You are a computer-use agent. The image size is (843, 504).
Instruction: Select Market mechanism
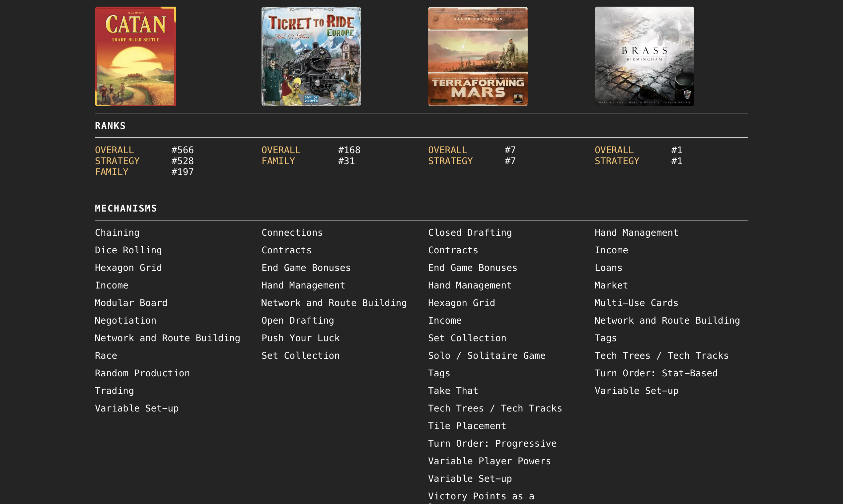[611, 285]
